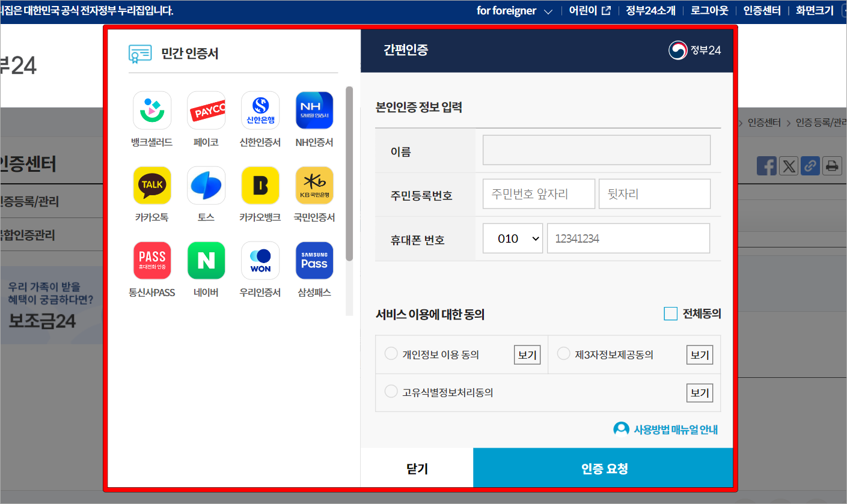The image size is (847, 504).
Task: Choose the 카카오톡 TALK icon
Action: coord(152,186)
